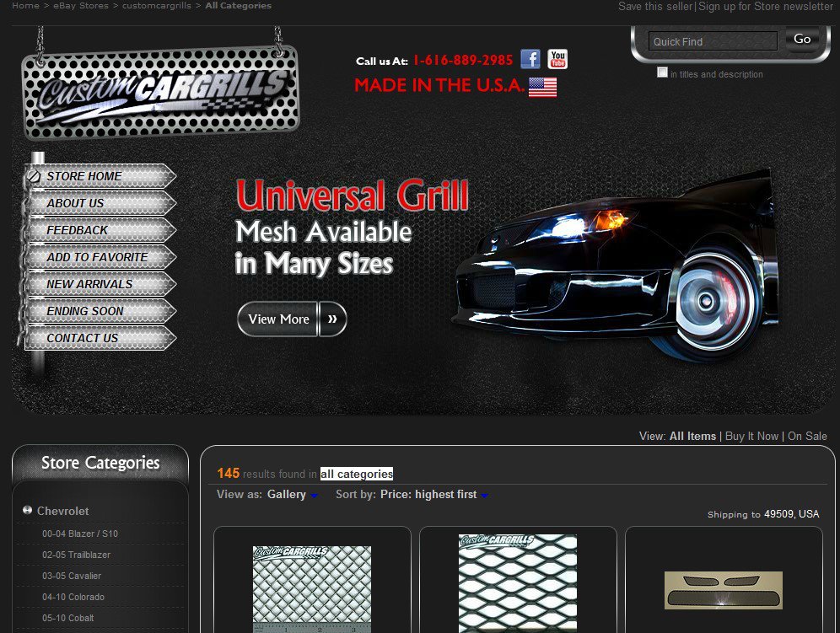The image size is (840, 633).
Task: Click the U.S. flag icon
Action: (542, 88)
